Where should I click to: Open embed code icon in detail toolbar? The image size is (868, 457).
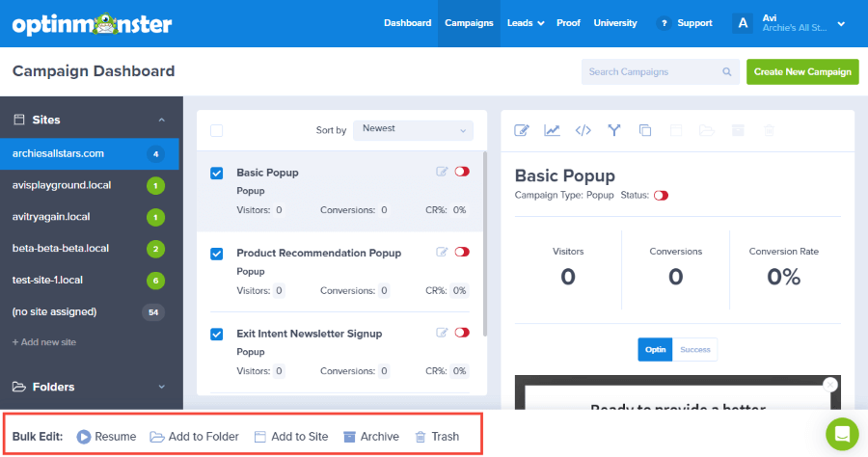click(583, 130)
